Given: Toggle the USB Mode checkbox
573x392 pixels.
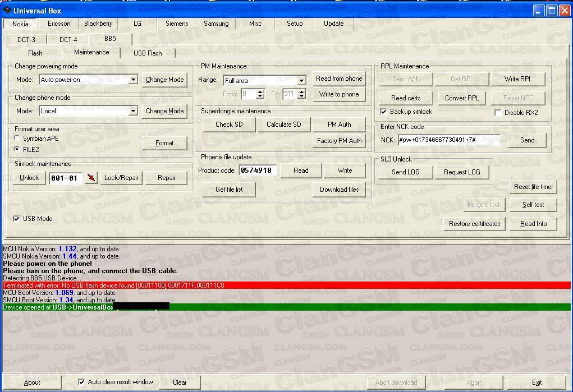Looking at the screenshot, I should pos(16,219).
